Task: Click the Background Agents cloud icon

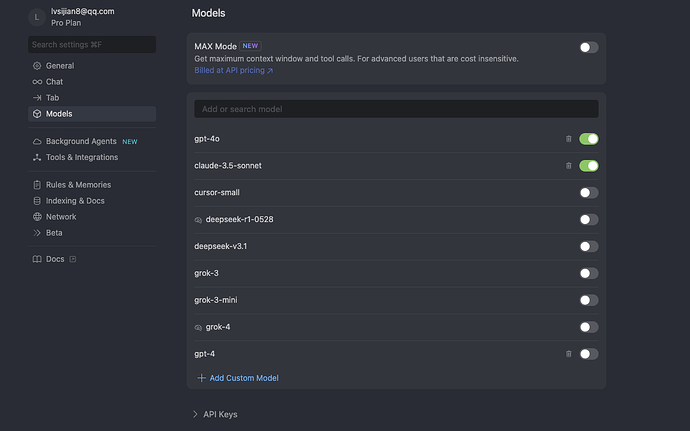Action: (37, 141)
